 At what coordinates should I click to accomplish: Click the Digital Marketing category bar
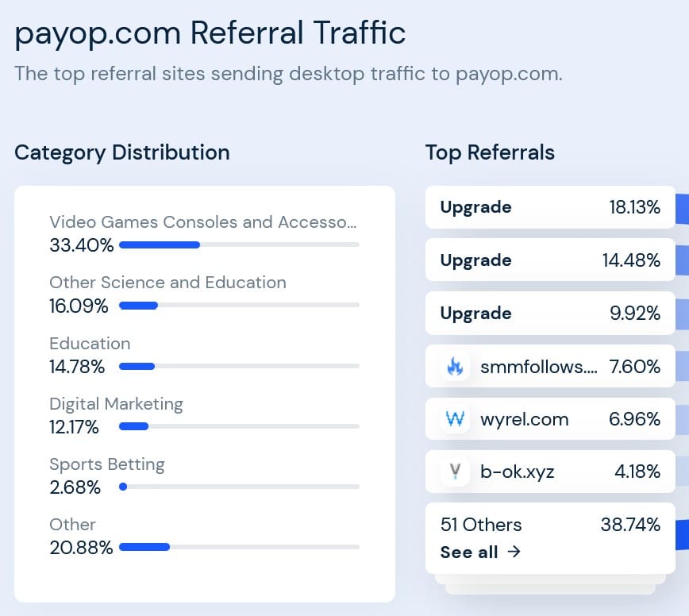tap(240, 426)
